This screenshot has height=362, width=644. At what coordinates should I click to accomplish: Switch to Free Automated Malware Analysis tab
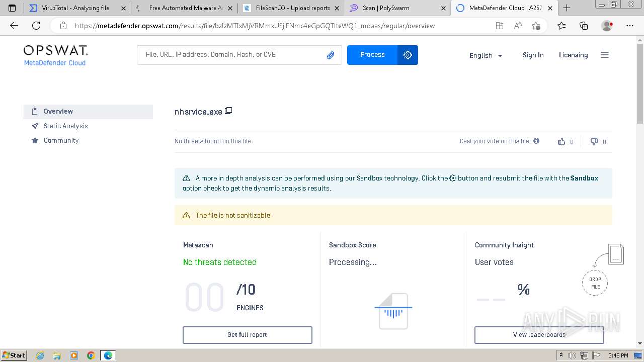[x=183, y=8]
